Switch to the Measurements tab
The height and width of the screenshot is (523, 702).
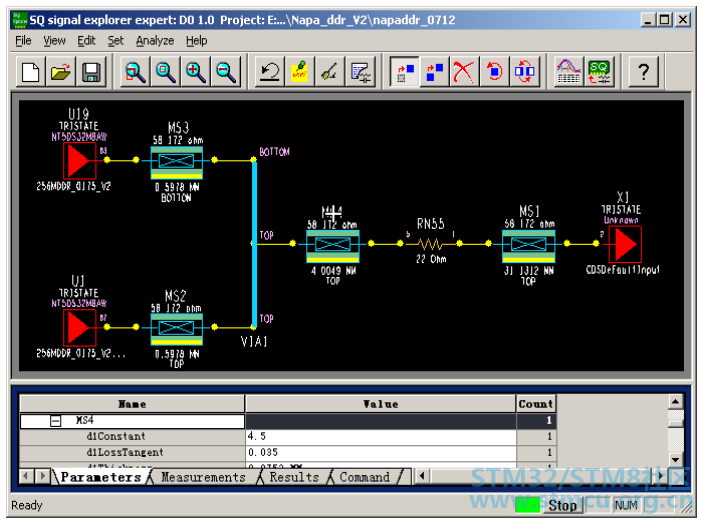203,477
